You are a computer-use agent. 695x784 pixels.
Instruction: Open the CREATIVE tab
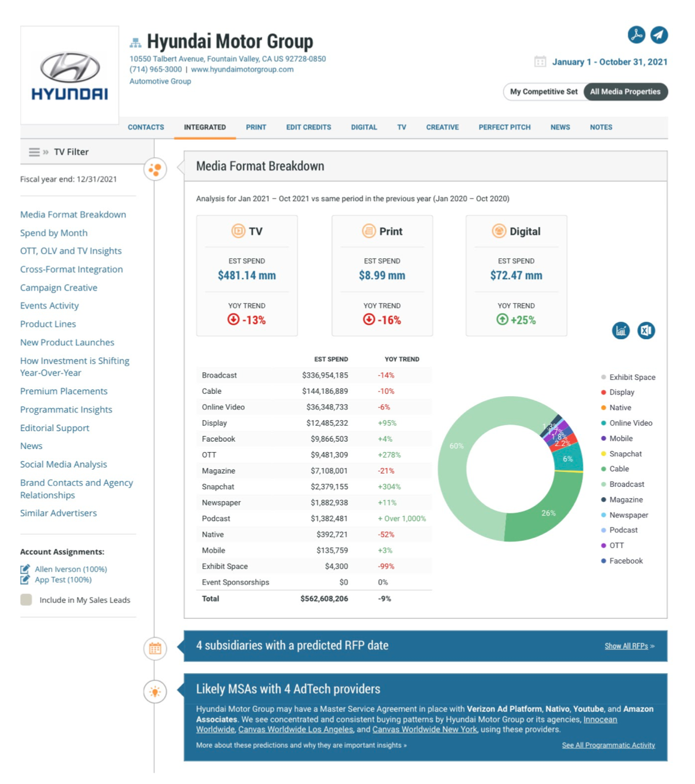[442, 127]
